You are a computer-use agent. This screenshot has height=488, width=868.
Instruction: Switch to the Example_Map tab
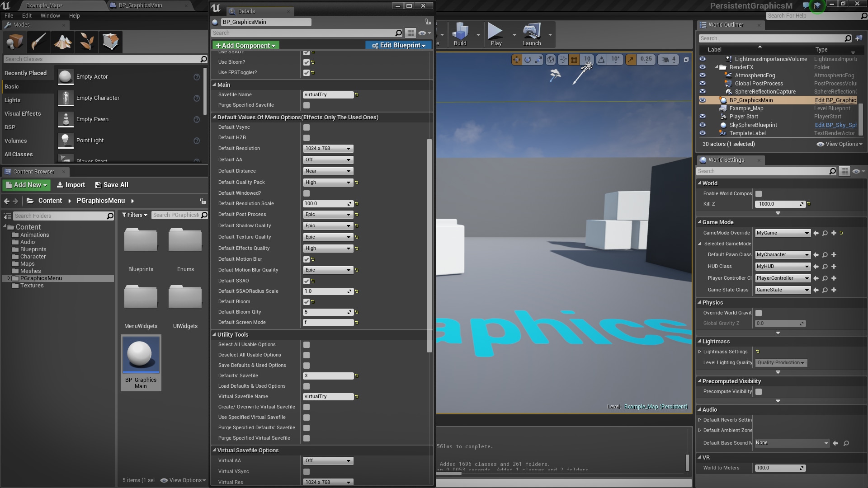click(43, 5)
